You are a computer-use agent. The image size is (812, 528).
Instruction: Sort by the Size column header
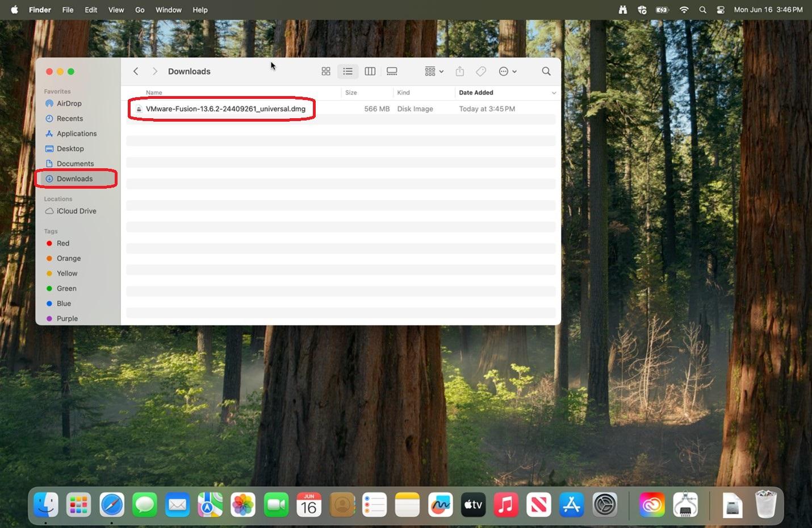coord(351,93)
